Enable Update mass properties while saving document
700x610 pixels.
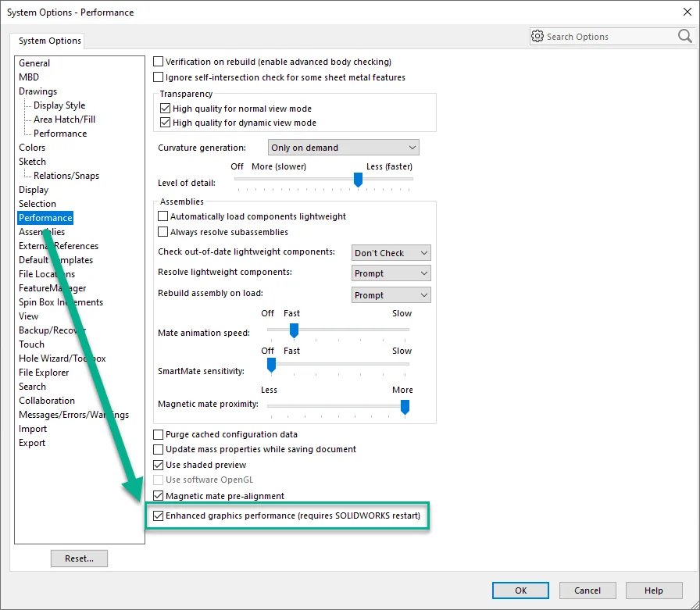pos(158,449)
